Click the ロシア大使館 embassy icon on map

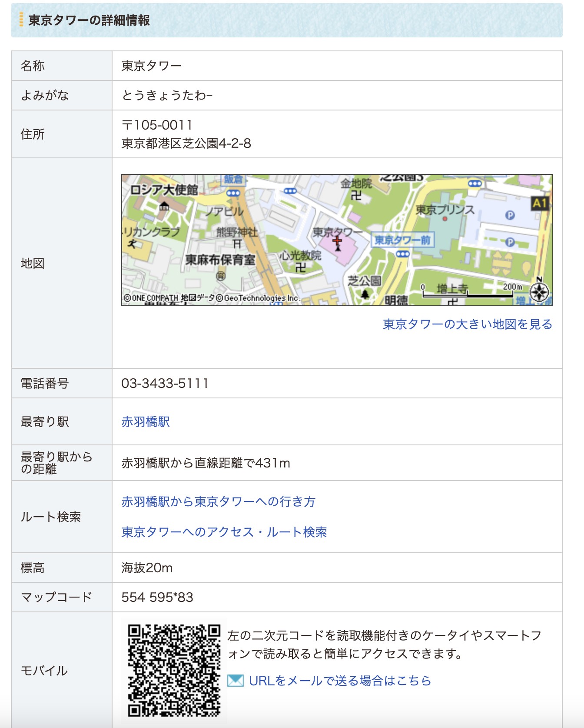click(164, 206)
